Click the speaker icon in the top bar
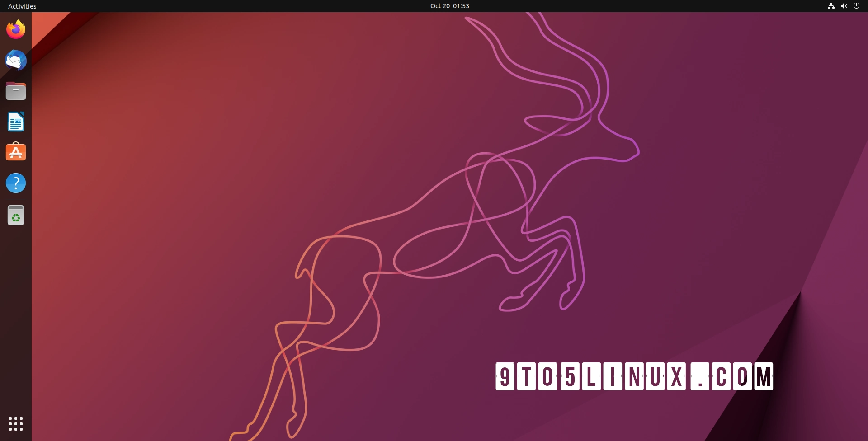The height and width of the screenshot is (441, 868). point(844,6)
